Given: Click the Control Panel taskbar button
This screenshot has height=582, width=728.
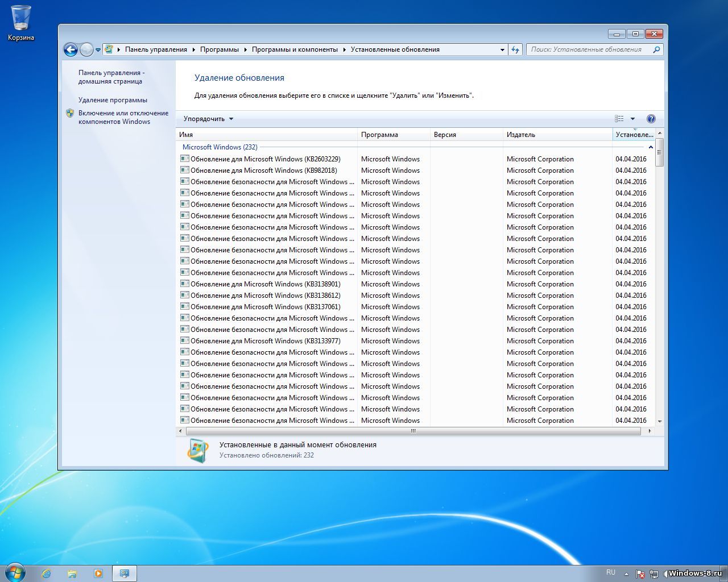Looking at the screenshot, I should point(125,573).
